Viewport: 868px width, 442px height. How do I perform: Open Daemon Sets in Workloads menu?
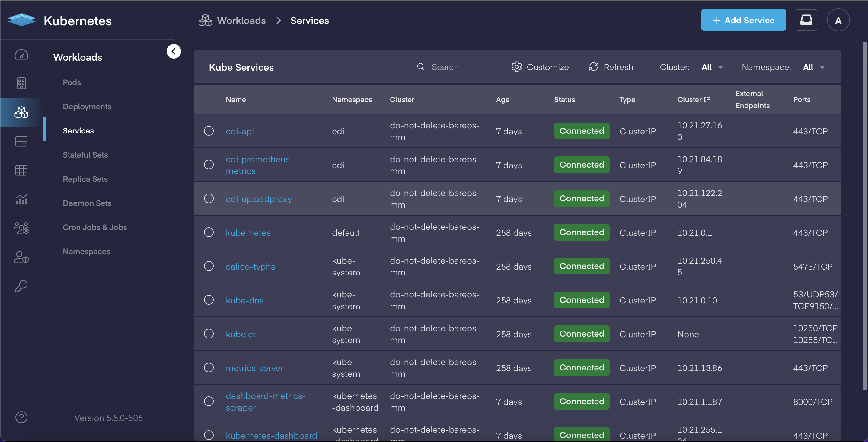(x=87, y=203)
